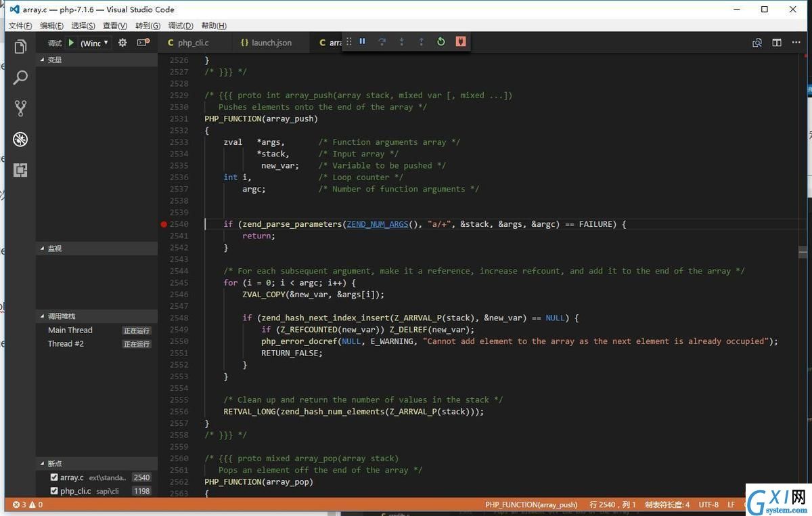Step out in the debug toolbar
This screenshot has width=812, height=516.
[x=421, y=41]
